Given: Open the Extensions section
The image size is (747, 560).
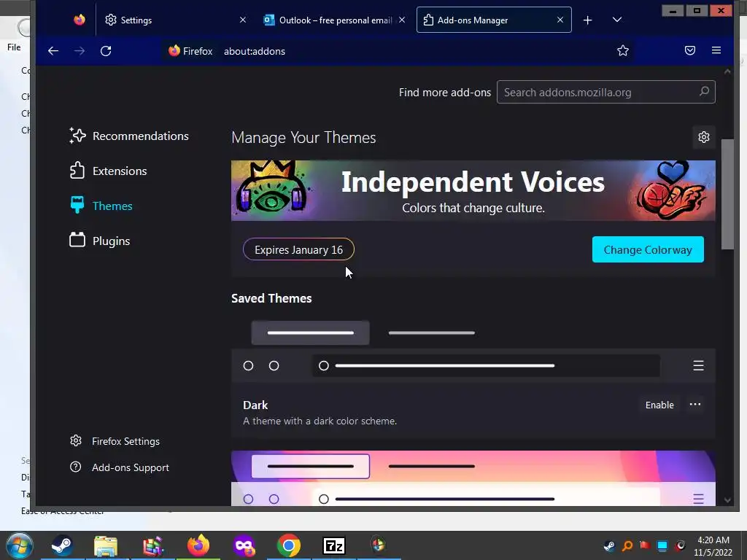Looking at the screenshot, I should tap(108, 171).
